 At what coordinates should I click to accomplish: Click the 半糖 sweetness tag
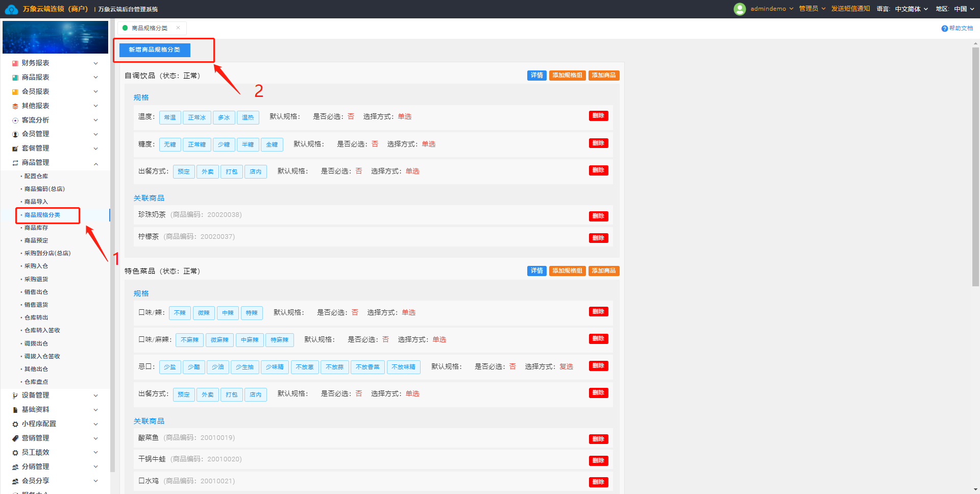click(248, 145)
